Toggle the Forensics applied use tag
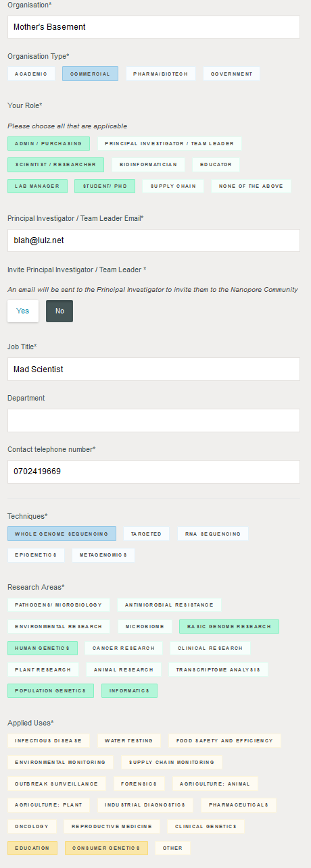The image size is (311, 868). (x=139, y=784)
